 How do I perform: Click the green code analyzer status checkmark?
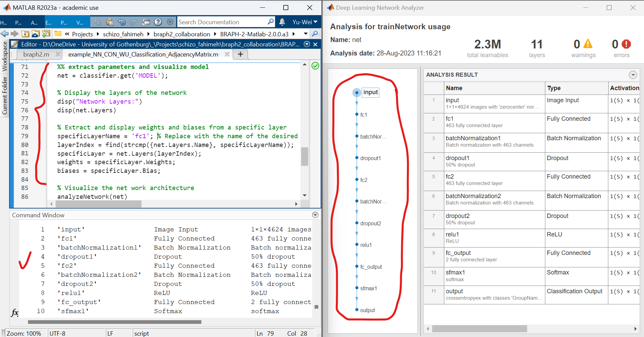(x=315, y=66)
